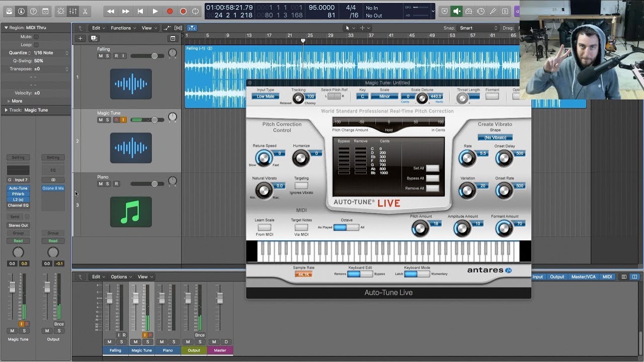Open the Library panel icon
This screenshot has height=362, width=644.
coord(9,11)
